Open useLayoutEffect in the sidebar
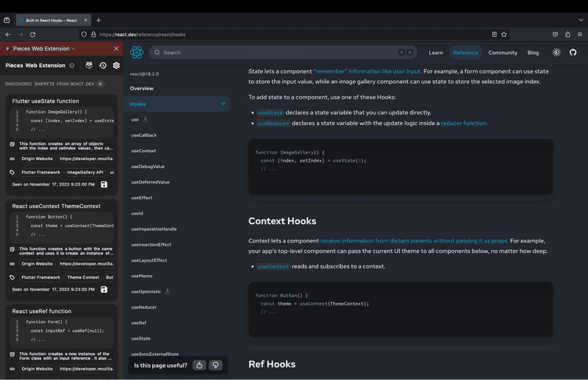The height and width of the screenshot is (380, 588). (149, 260)
